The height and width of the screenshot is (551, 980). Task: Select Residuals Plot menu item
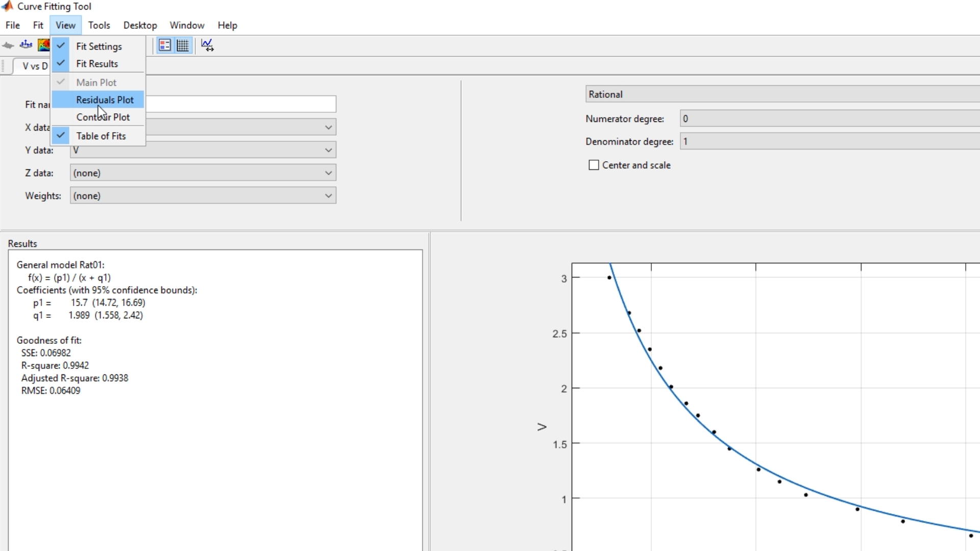tap(105, 100)
